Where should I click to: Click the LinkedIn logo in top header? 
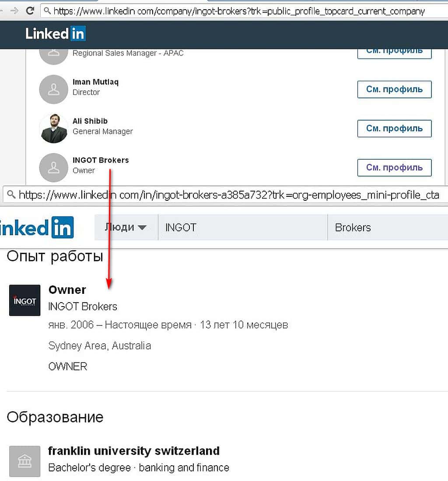pyautogui.click(x=55, y=34)
